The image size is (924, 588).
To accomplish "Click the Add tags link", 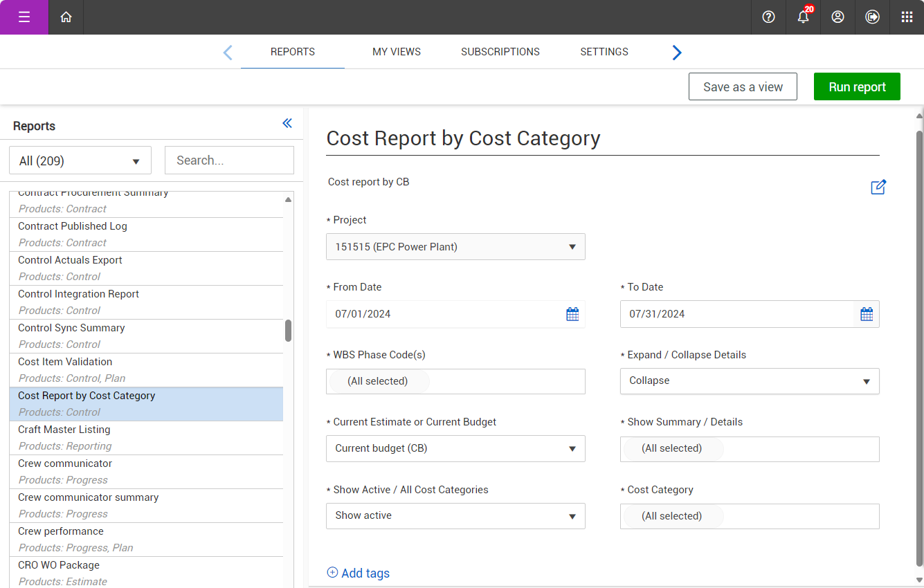I will tap(359, 573).
